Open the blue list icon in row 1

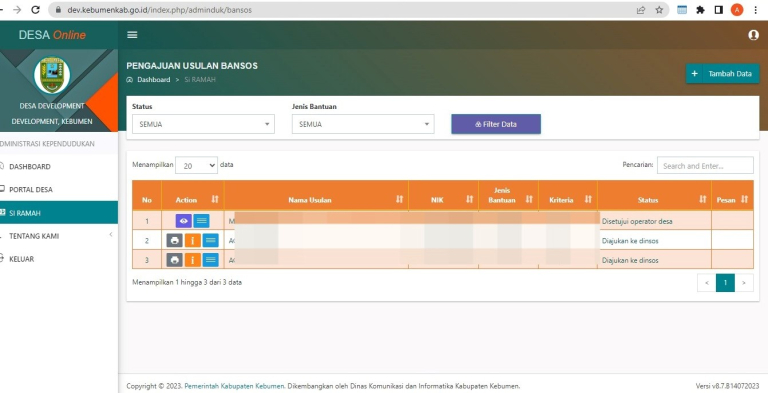point(201,221)
